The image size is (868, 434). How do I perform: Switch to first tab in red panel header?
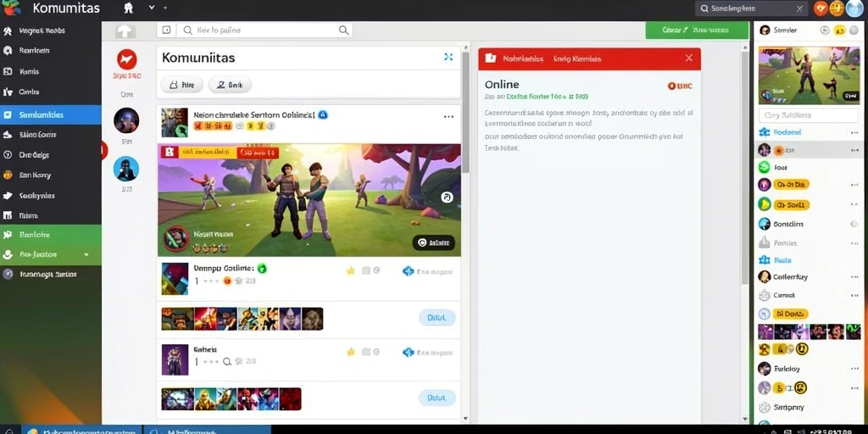pos(522,58)
